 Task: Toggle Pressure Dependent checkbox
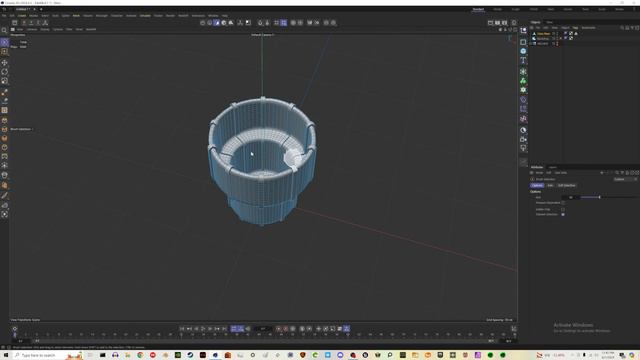tap(563, 203)
